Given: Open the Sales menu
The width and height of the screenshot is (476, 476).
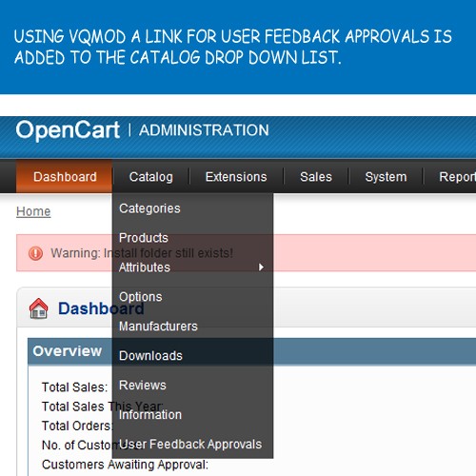Looking at the screenshot, I should tap(316, 177).
